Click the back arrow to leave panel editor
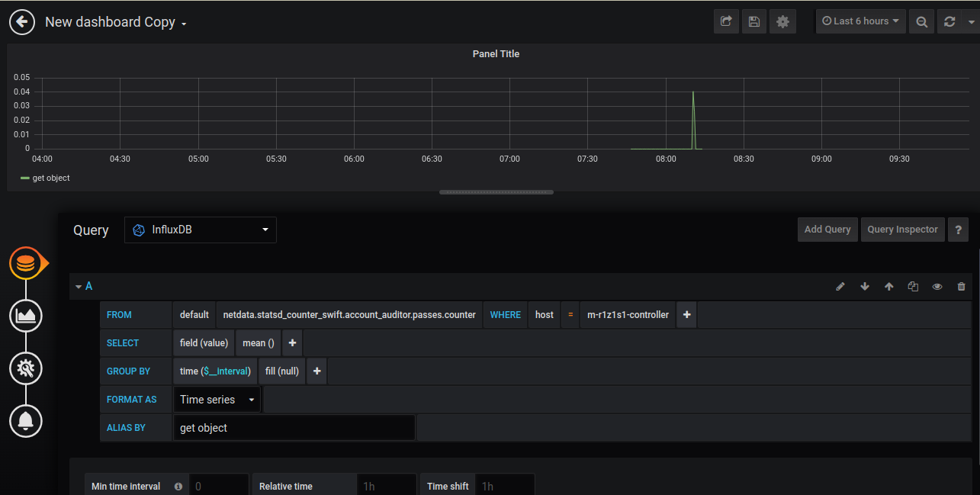980x495 pixels. pos(22,22)
